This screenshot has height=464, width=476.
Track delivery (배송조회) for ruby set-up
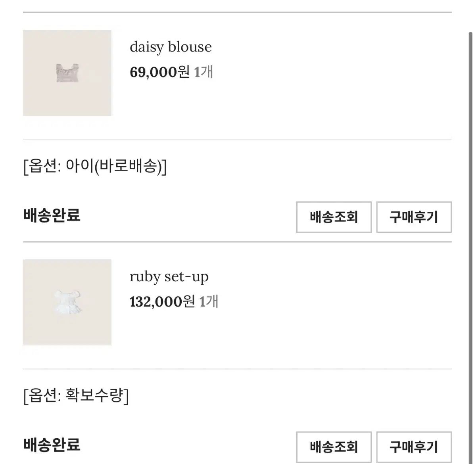click(x=334, y=447)
